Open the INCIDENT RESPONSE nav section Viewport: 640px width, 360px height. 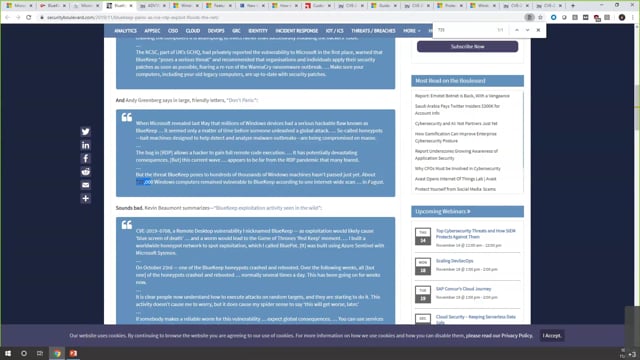pos(296,31)
